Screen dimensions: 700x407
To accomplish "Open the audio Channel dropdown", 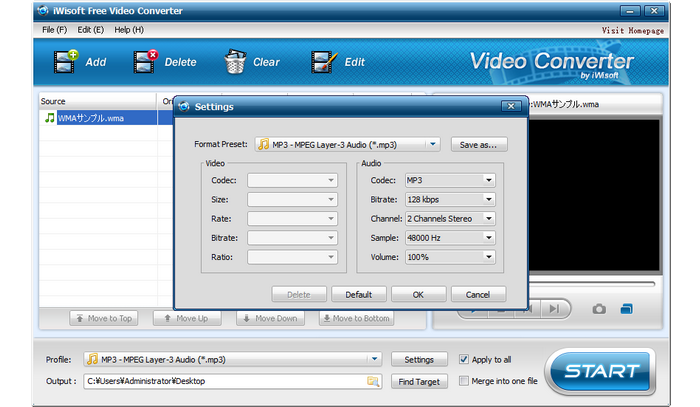I will tap(488, 219).
